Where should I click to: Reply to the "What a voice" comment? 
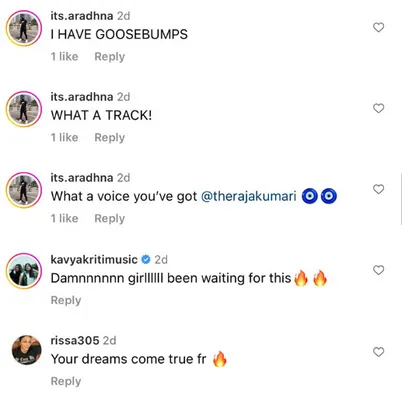pyautogui.click(x=110, y=218)
